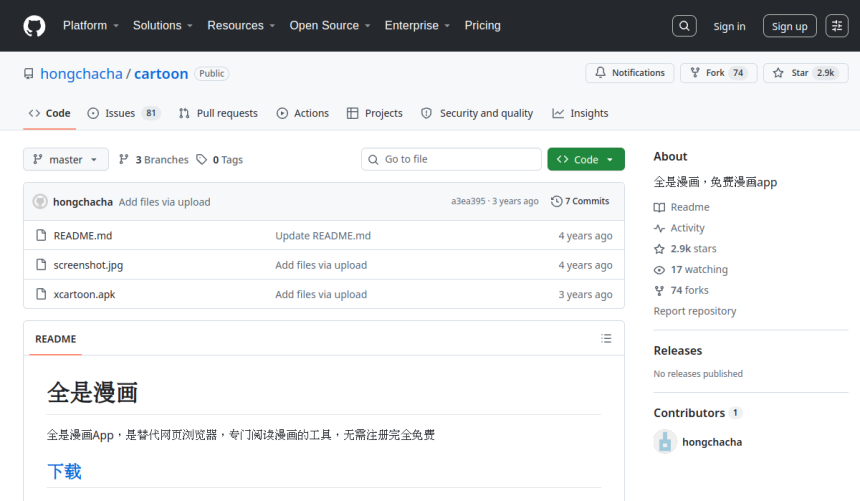Click README.md file icon
This screenshot has height=501, width=860.
click(41, 235)
